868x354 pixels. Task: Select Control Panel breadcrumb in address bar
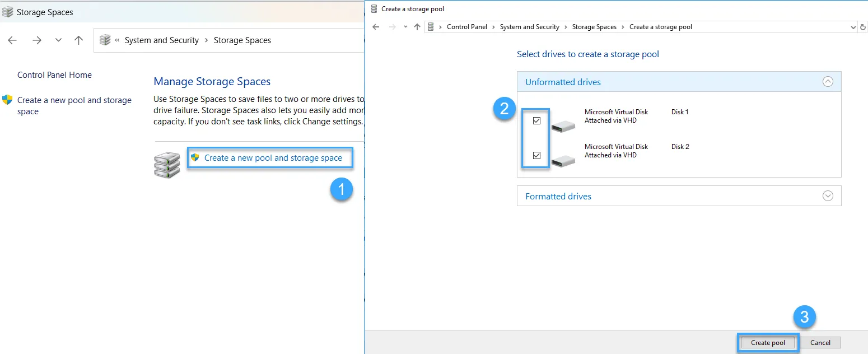[x=466, y=27]
